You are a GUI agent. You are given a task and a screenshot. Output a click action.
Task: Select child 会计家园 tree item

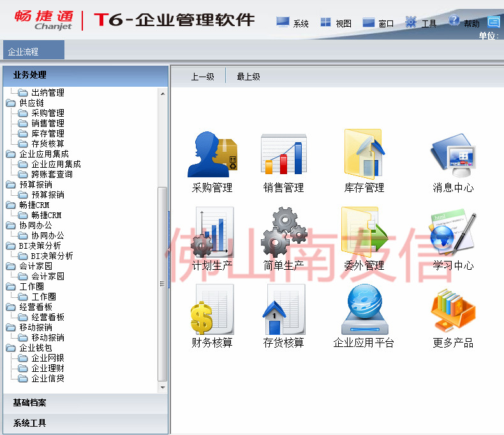(48, 276)
